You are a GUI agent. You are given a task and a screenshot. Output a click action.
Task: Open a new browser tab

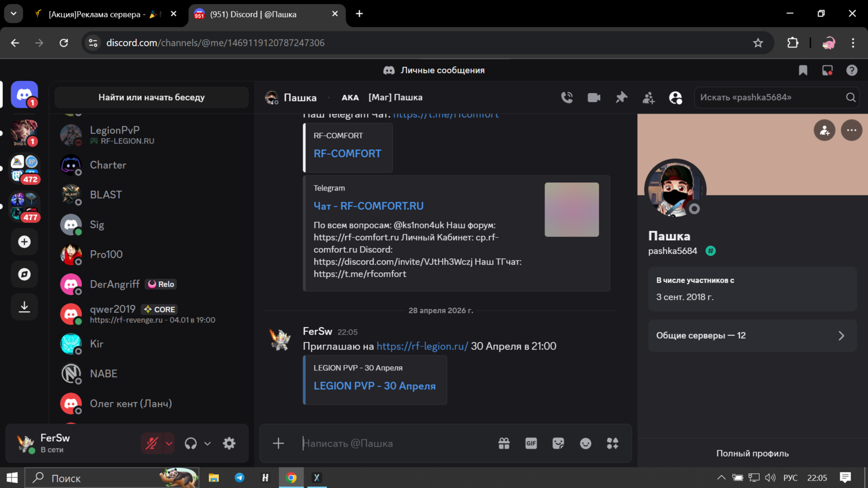pos(359,14)
